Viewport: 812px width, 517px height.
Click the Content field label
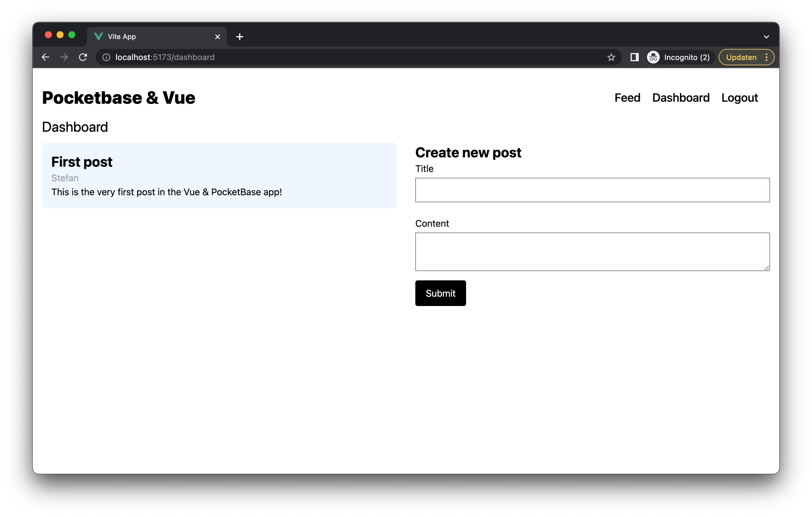(x=432, y=224)
